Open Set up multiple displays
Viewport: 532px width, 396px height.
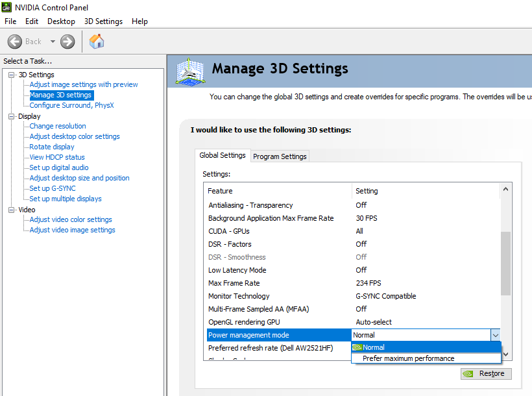pos(66,199)
